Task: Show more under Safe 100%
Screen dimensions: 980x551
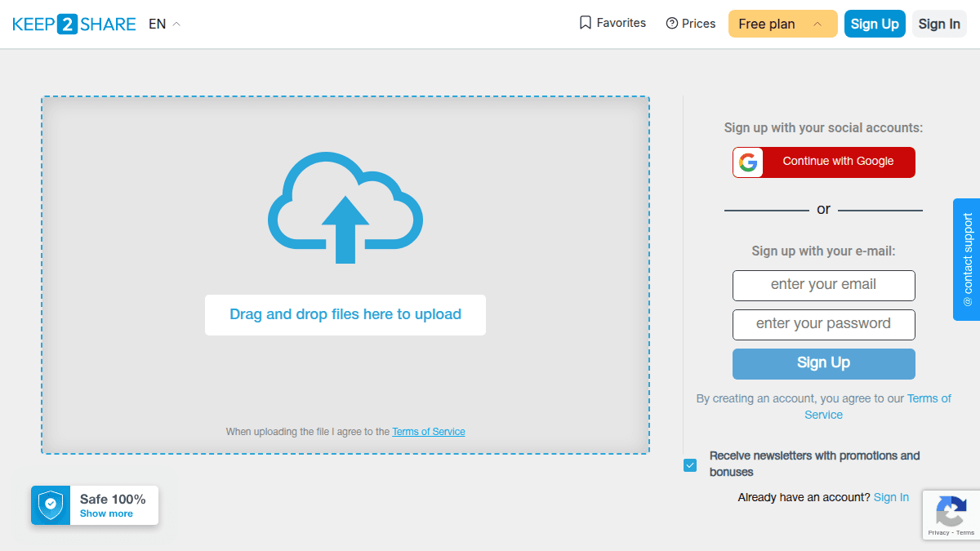Action: 106,513
